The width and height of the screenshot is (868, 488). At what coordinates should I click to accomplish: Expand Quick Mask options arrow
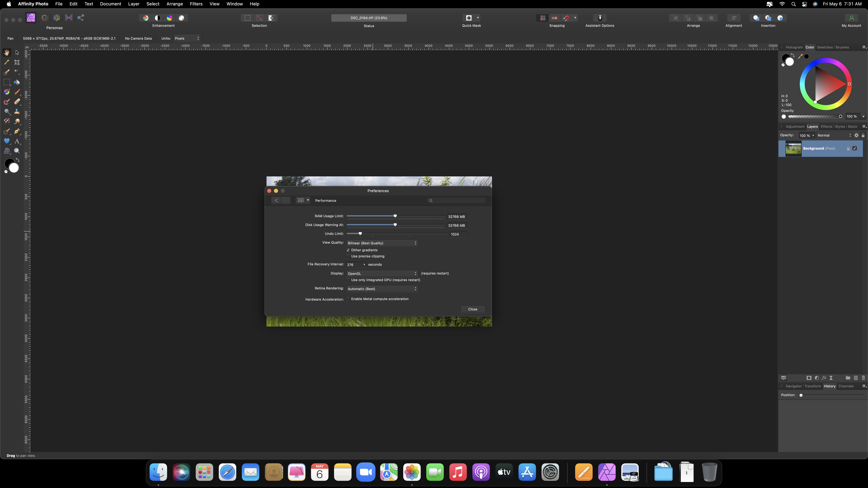478,18
